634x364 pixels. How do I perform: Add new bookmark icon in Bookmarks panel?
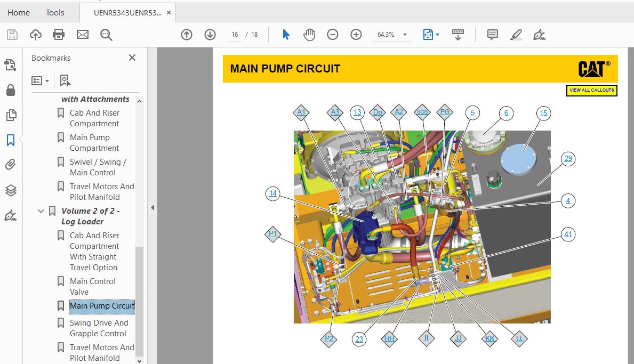(x=65, y=80)
